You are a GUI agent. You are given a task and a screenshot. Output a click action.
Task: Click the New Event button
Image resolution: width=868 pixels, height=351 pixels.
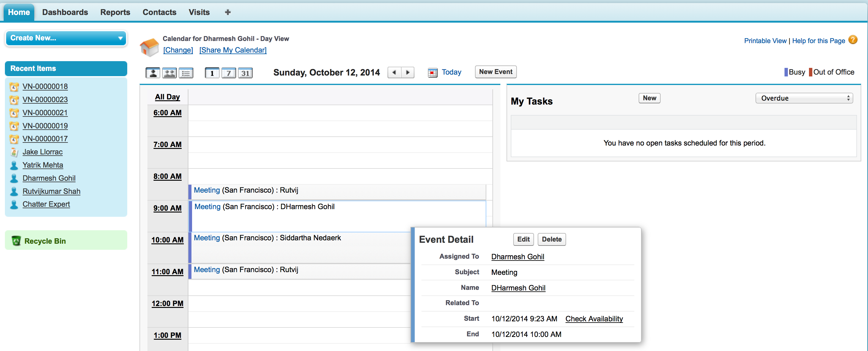[x=495, y=72]
